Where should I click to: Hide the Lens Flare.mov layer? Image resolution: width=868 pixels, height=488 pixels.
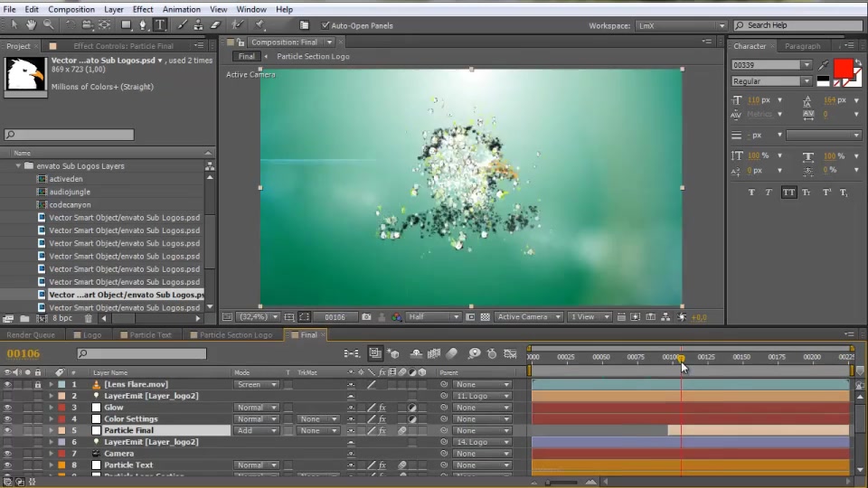pos(8,384)
